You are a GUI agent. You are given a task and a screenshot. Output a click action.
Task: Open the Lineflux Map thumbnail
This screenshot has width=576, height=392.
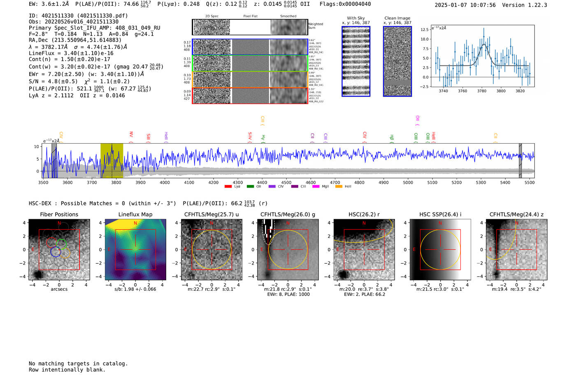tap(135, 250)
